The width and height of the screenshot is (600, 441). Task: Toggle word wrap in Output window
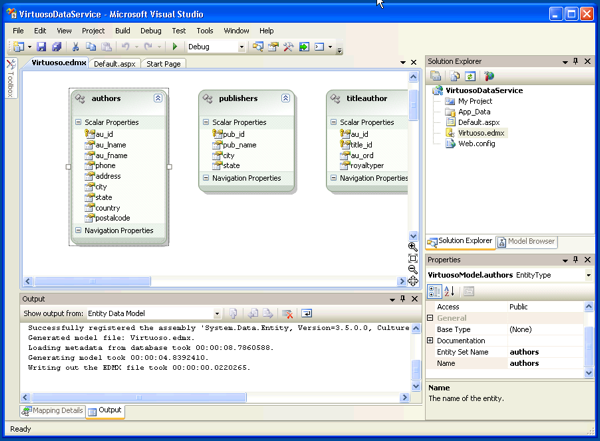(x=307, y=314)
